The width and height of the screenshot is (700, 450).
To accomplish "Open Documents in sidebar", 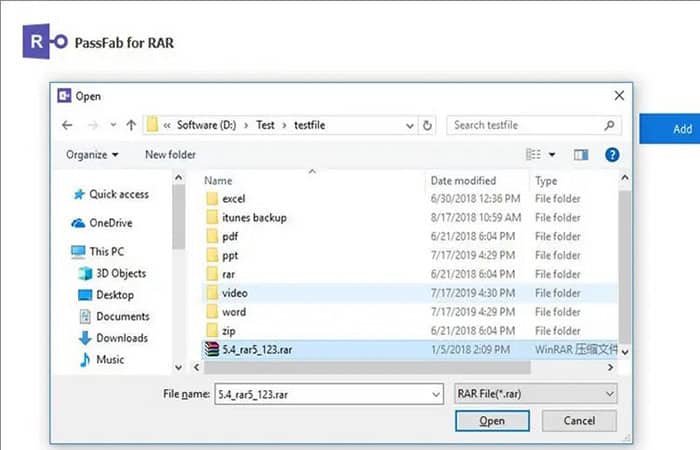I will [x=114, y=316].
